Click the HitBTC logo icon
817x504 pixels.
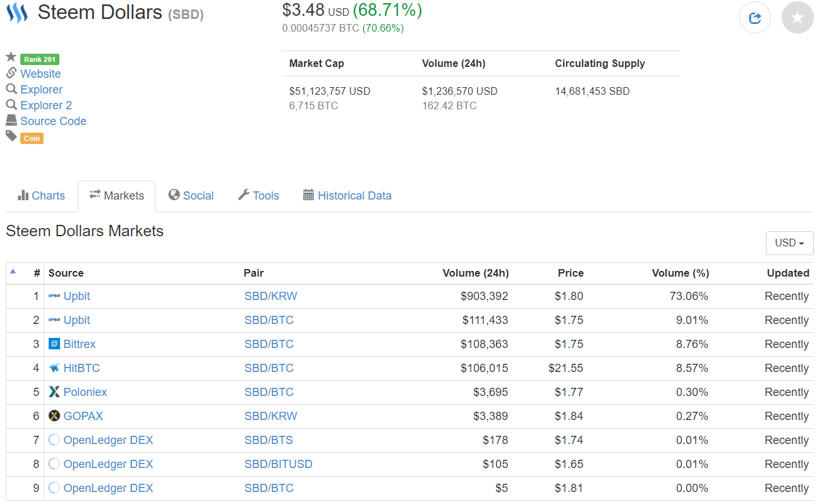(54, 368)
